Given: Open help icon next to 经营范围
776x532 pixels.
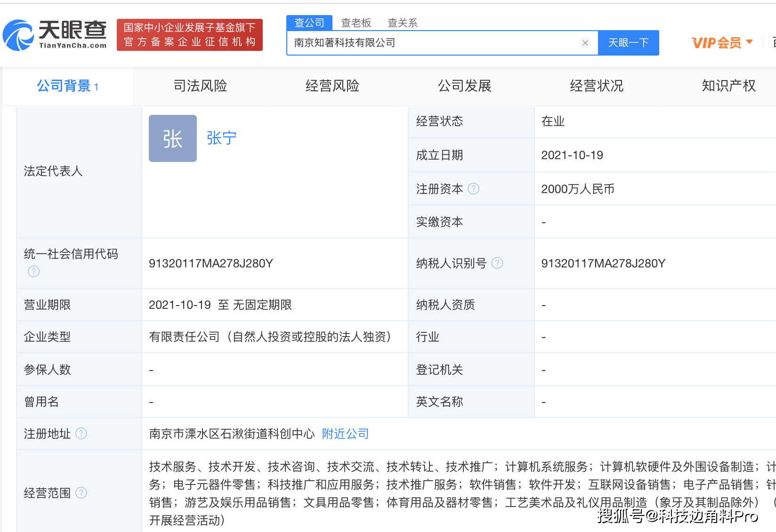Looking at the screenshot, I should (81, 493).
